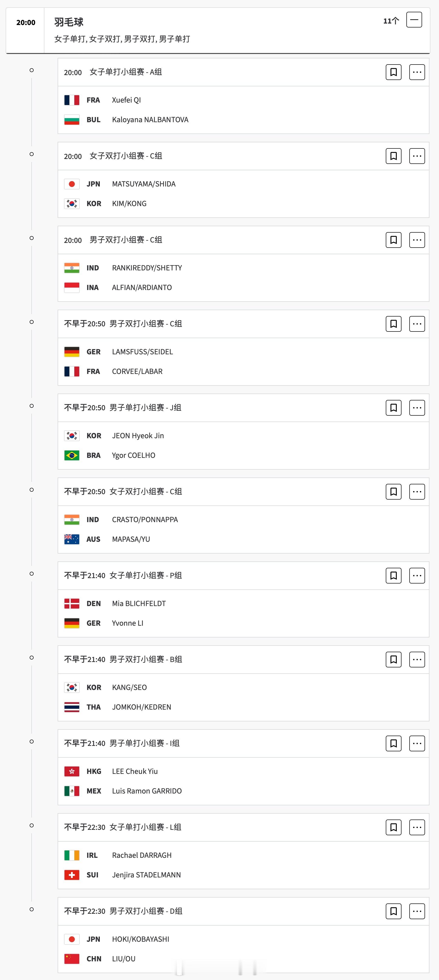Open ellipsis menu for 男子双打小组赛 D组
The image size is (439, 980).
point(417,911)
